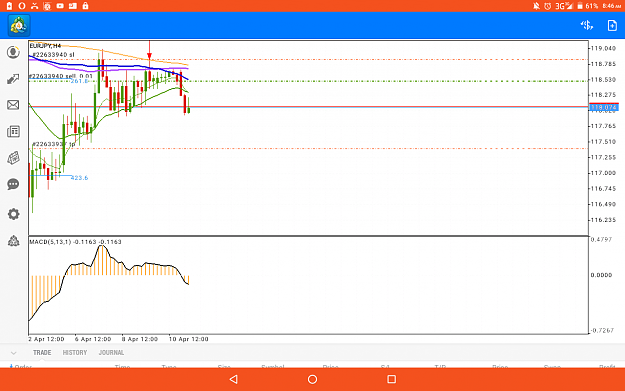Tap the 6 Apr 12:00 date label

coord(93,339)
